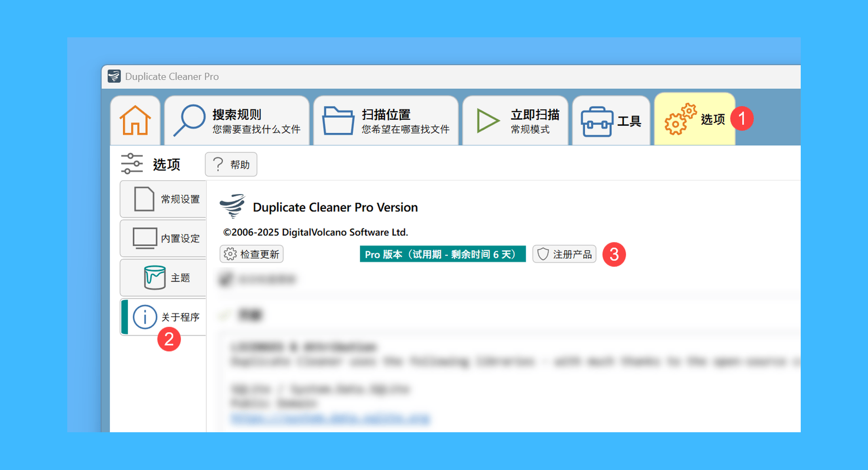The width and height of the screenshot is (868, 470).
Task: Open 常规设置 general settings section
Action: pyautogui.click(x=163, y=199)
